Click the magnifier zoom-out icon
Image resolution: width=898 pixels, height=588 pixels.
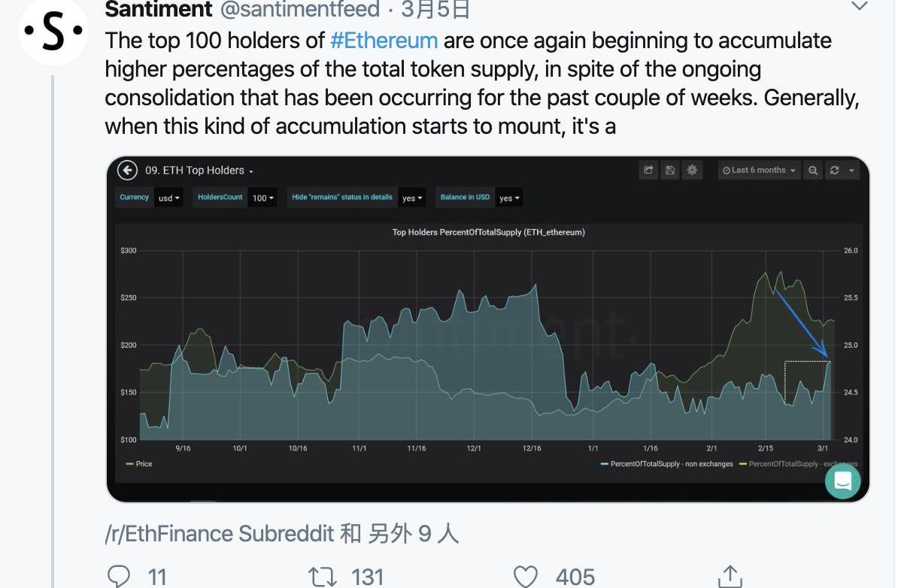[813, 170]
